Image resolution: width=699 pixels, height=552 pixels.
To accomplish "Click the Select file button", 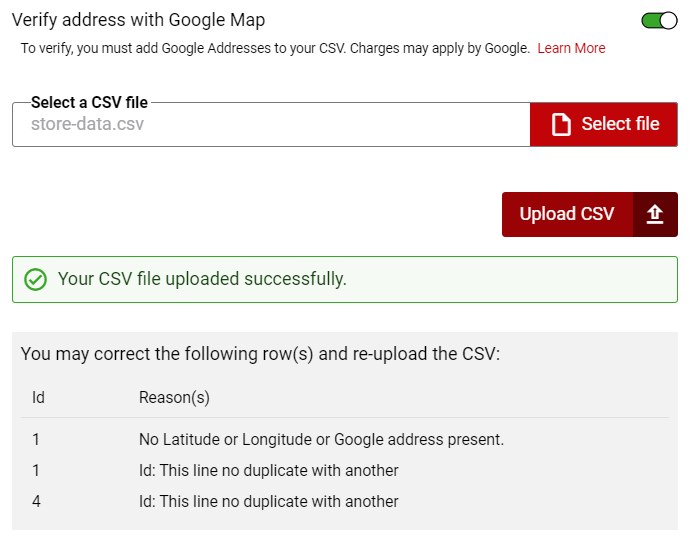I will coord(604,124).
